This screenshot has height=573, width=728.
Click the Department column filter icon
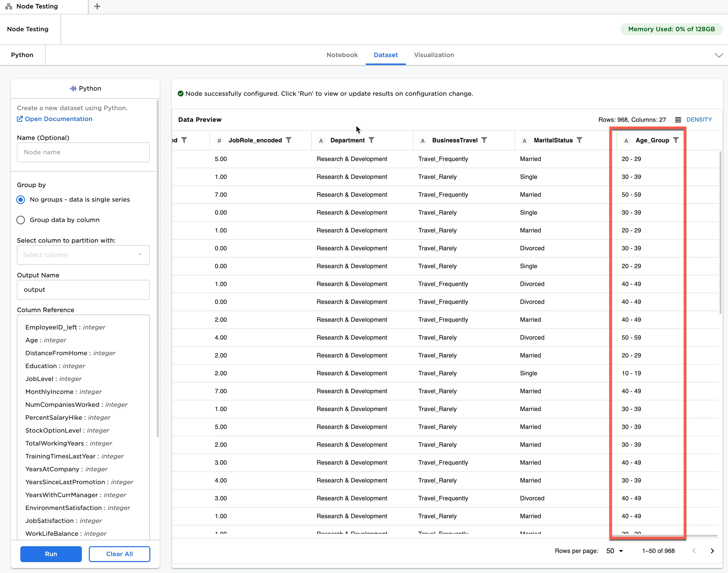click(371, 140)
